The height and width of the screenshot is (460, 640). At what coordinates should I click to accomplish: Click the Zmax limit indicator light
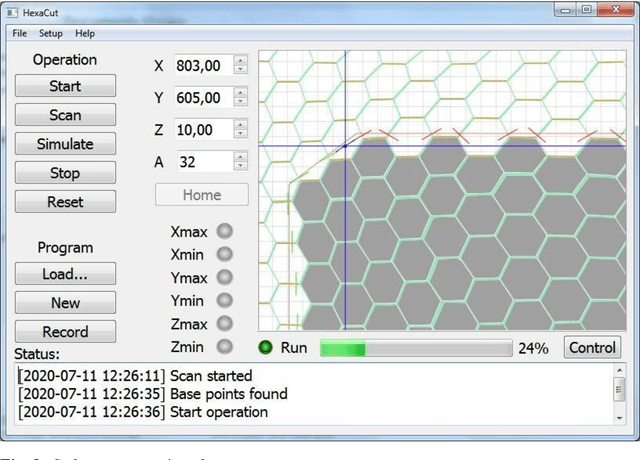pyautogui.click(x=224, y=324)
